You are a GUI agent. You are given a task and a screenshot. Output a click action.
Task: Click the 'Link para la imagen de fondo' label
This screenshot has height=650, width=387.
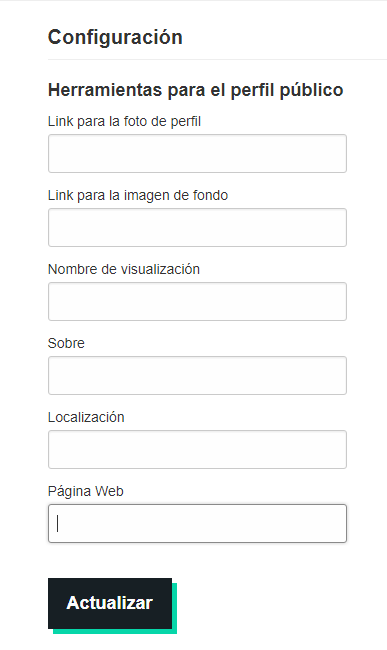click(x=138, y=195)
